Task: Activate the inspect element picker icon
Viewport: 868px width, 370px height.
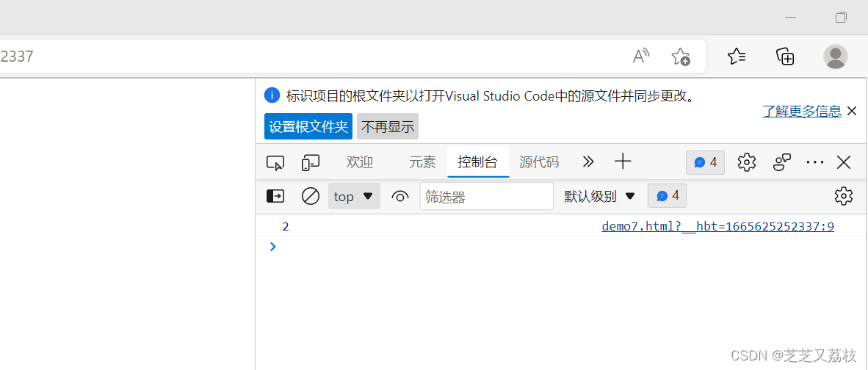Action: pyautogui.click(x=275, y=162)
